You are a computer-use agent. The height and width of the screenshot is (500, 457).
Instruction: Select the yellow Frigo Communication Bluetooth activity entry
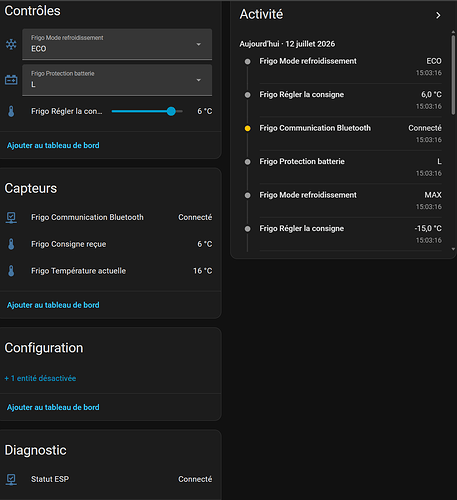(343, 134)
